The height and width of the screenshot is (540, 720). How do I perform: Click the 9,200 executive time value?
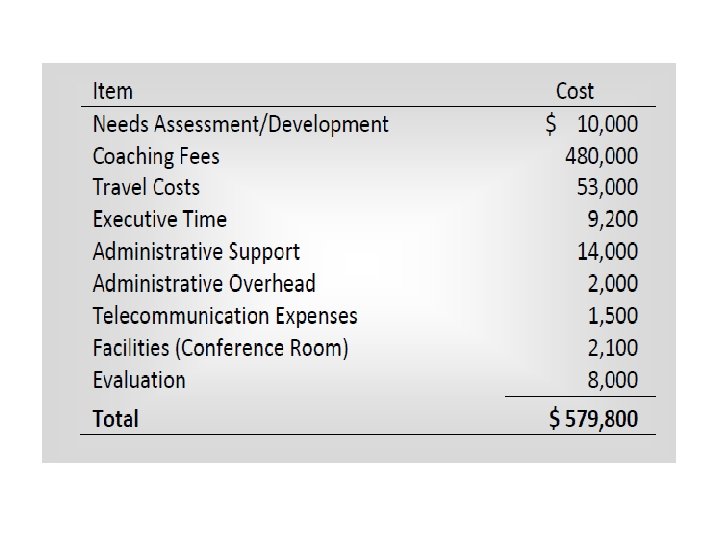point(613,219)
